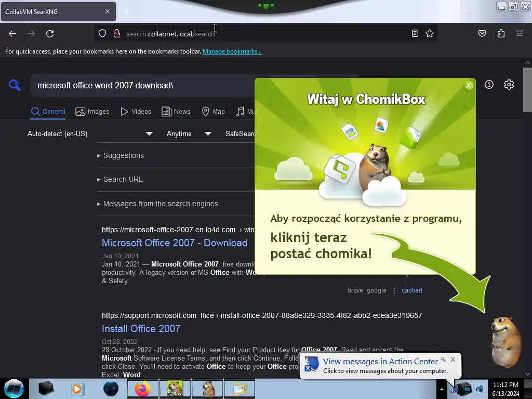Click into the SearXNG search query field
Viewport: 532px width, 399px height.
(142, 86)
